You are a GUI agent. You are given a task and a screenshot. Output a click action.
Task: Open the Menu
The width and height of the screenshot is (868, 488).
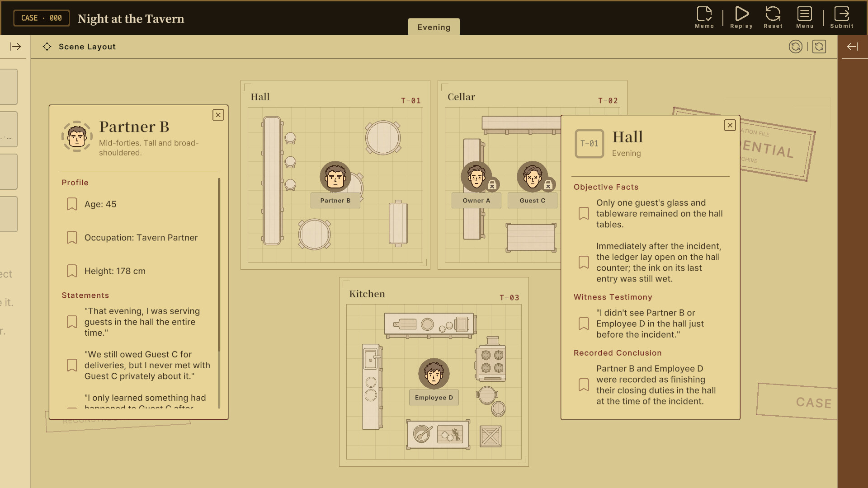coord(805,18)
